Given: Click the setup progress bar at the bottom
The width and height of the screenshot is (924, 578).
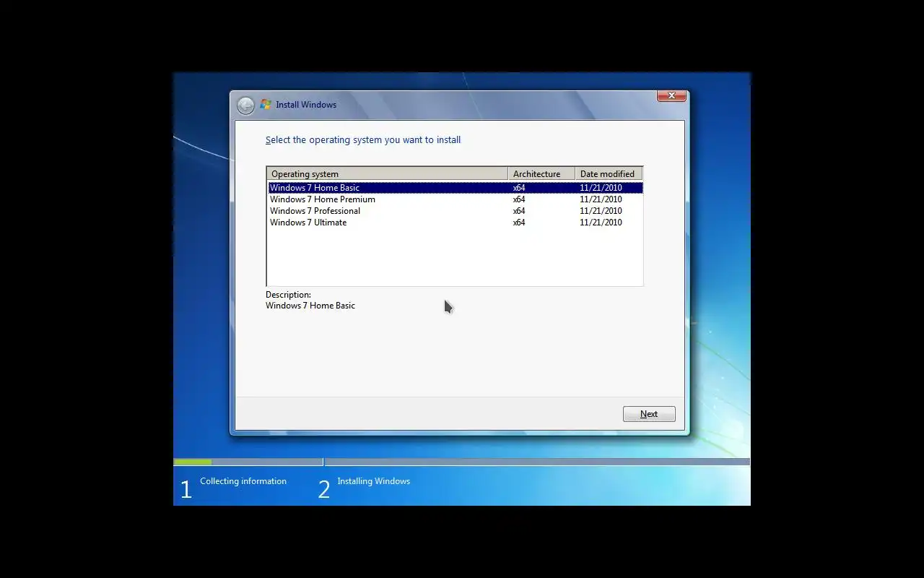Looking at the screenshot, I should point(461,462).
